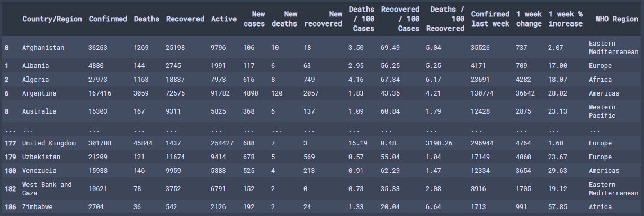Screen dimensions: 644x216
Task: Click Uzbekistan's active cases value 9414
Action: coord(219,157)
